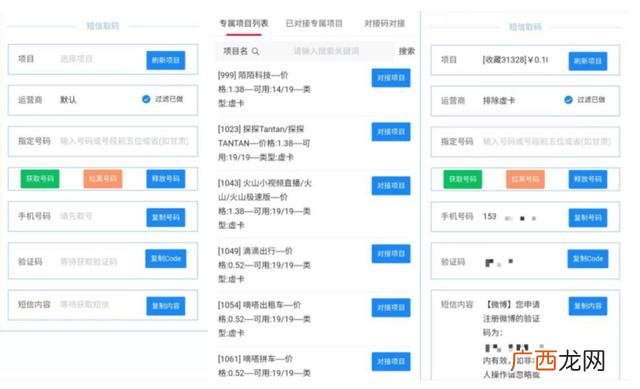Click 对接项目 for item [999] 陌陌科技

point(391,78)
